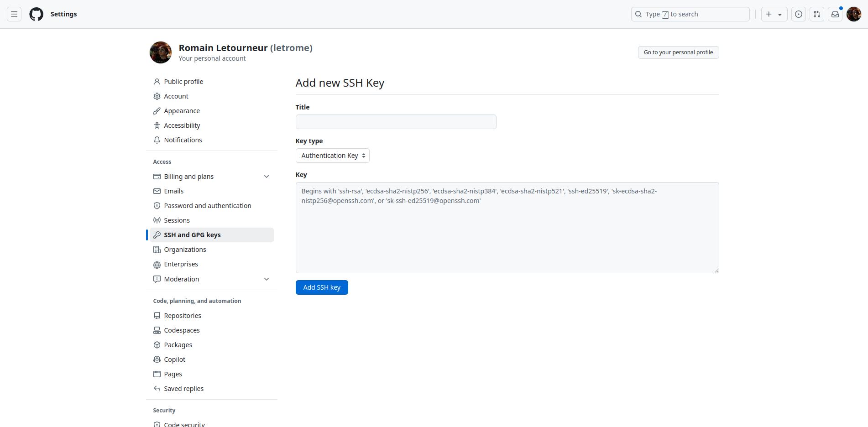Navigate to Public profile settings

(x=183, y=81)
